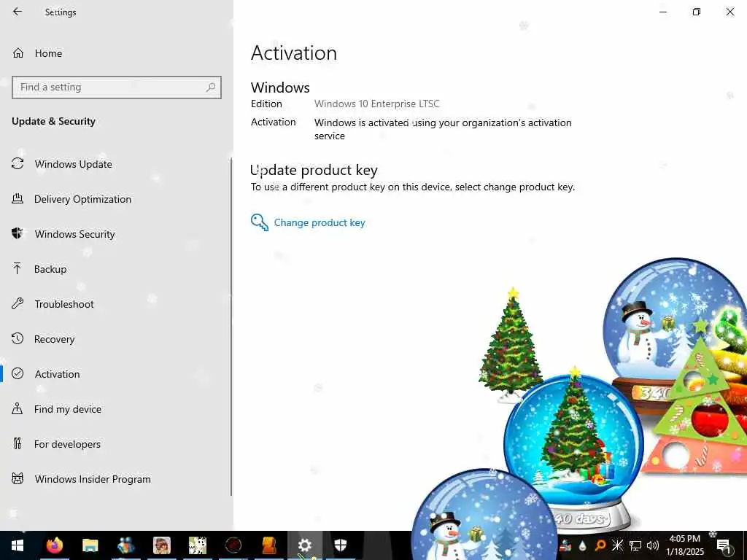Open the pixel-art creature taskbar app

(198, 545)
